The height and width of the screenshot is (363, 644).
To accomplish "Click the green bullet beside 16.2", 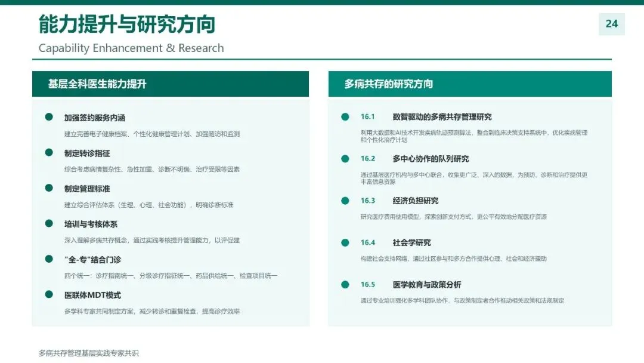I will pyautogui.click(x=345, y=159).
